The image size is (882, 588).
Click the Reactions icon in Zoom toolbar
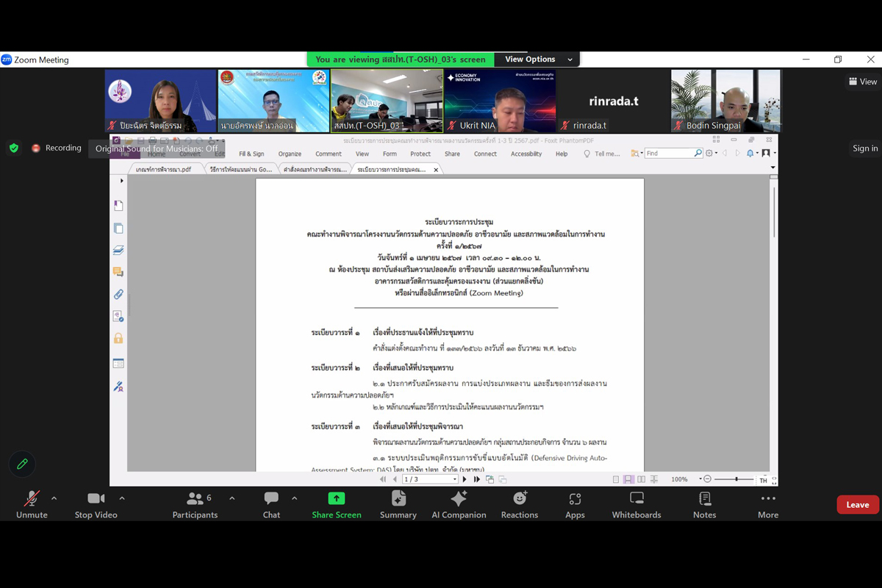519,504
